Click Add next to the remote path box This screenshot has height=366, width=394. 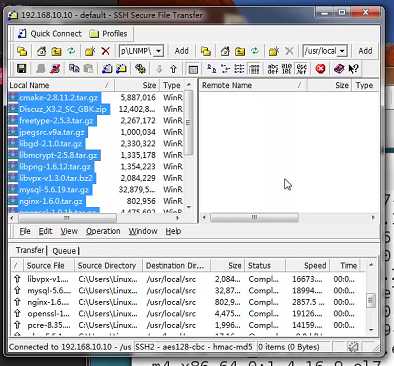point(365,51)
